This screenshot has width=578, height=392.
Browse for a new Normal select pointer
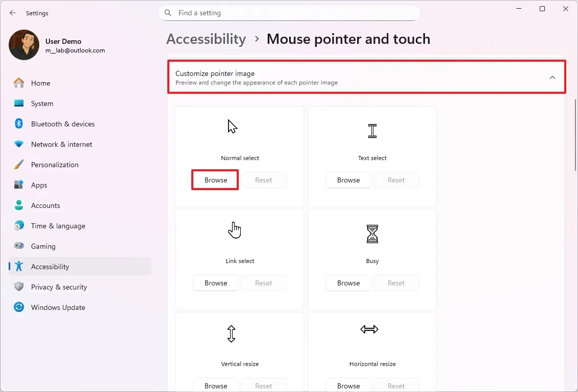point(215,180)
